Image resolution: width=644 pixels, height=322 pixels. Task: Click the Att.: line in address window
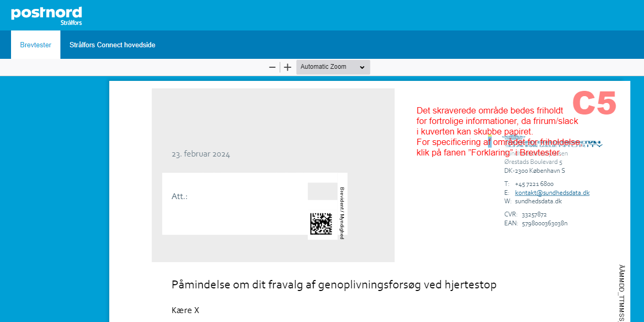[180, 196]
